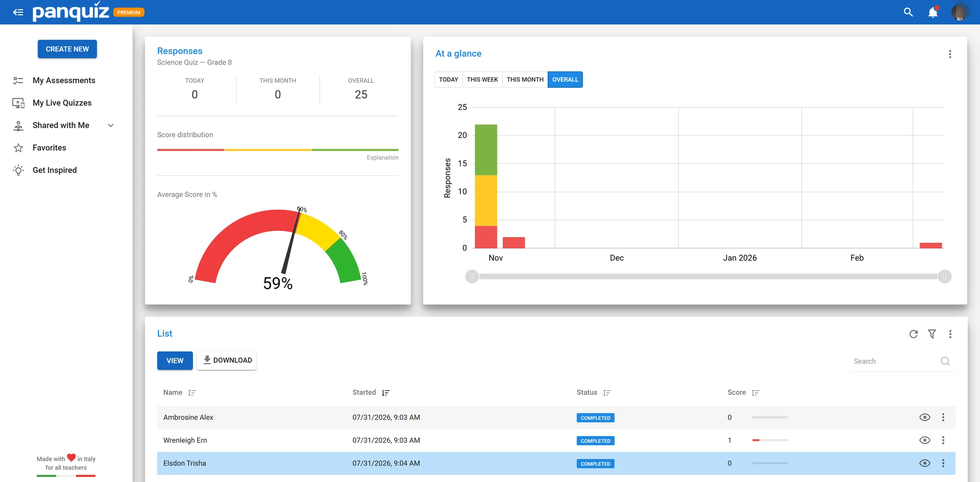980x482 pixels.
Task: Click the Explanation link under score distribution
Action: click(383, 158)
